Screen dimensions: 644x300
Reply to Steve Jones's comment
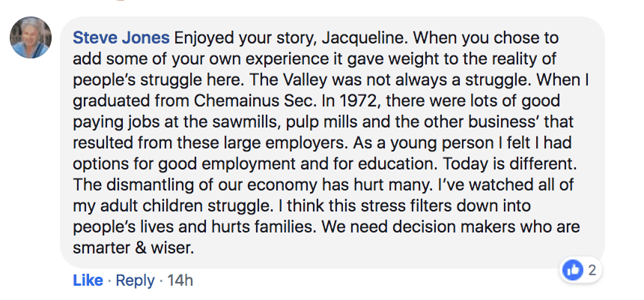point(136,280)
